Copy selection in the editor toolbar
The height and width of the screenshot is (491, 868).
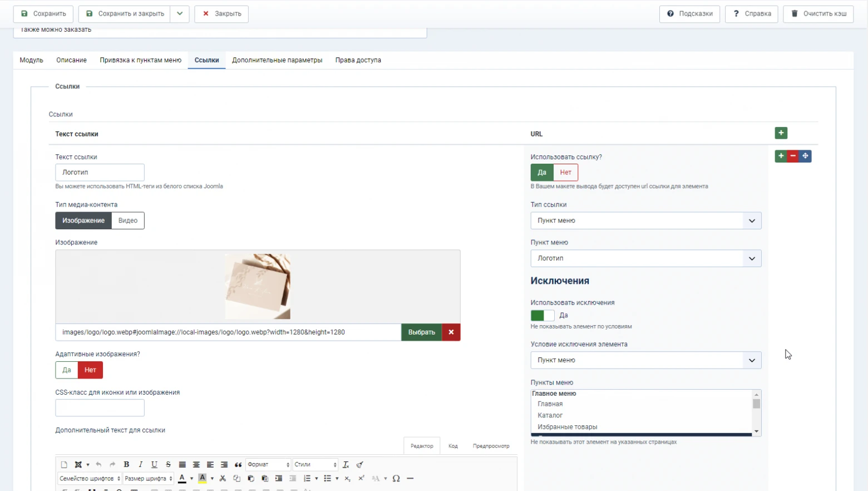pyautogui.click(x=236, y=478)
